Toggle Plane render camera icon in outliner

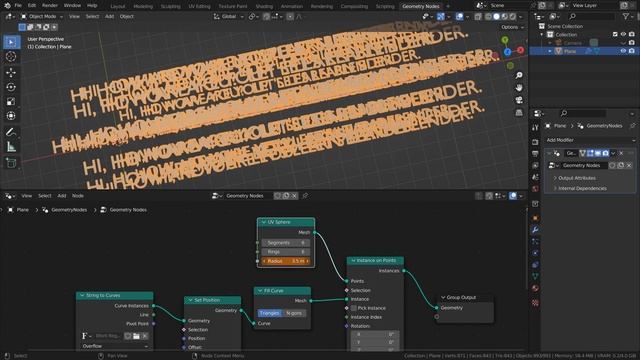tap(631, 51)
